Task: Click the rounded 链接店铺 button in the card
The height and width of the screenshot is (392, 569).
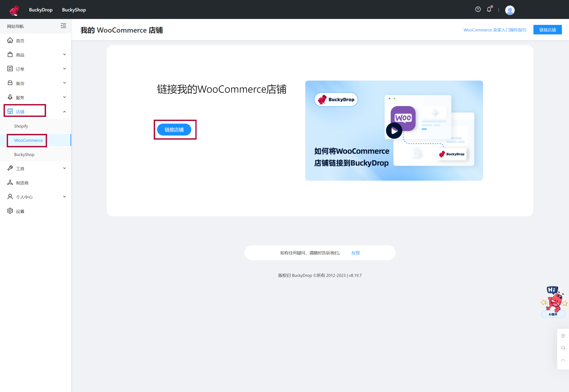Action: [x=174, y=130]
